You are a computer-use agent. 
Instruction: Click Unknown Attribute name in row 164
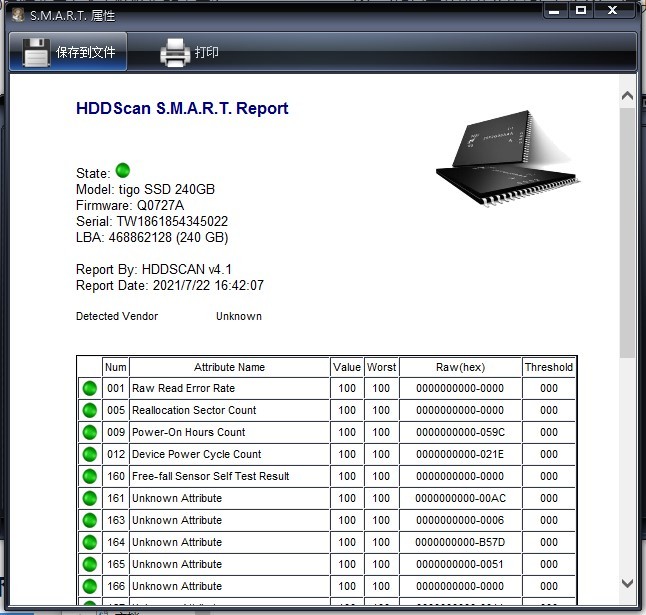(x=177, y=542)
